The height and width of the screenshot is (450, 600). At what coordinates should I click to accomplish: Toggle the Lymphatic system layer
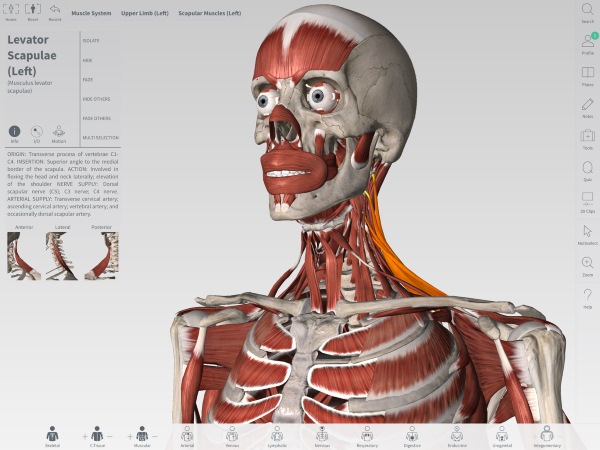click(x=277, y=436)
